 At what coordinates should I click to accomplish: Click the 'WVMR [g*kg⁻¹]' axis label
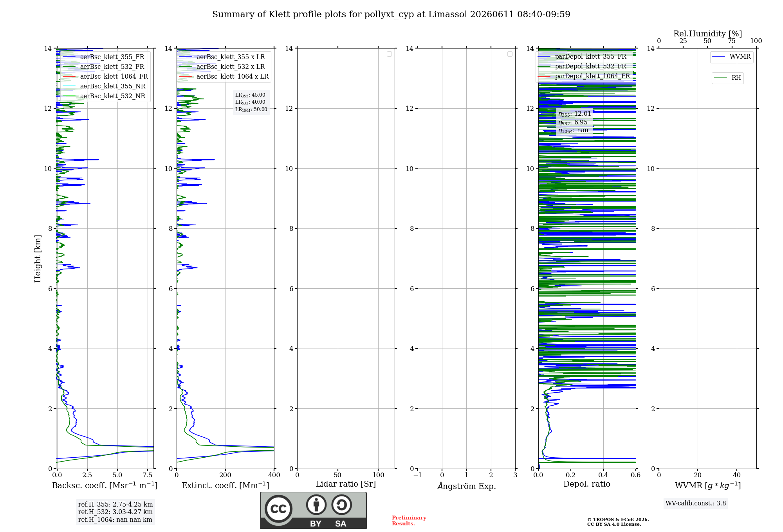708,485
